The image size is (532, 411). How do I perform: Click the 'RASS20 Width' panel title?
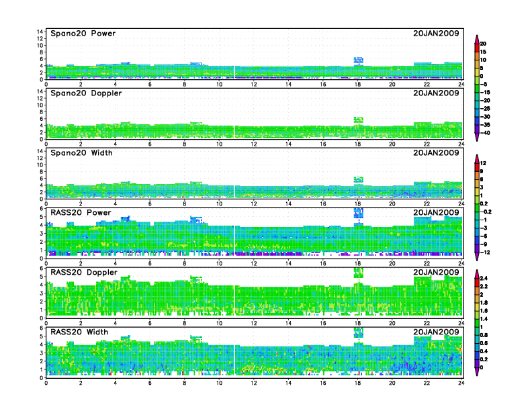coord(79,332)
